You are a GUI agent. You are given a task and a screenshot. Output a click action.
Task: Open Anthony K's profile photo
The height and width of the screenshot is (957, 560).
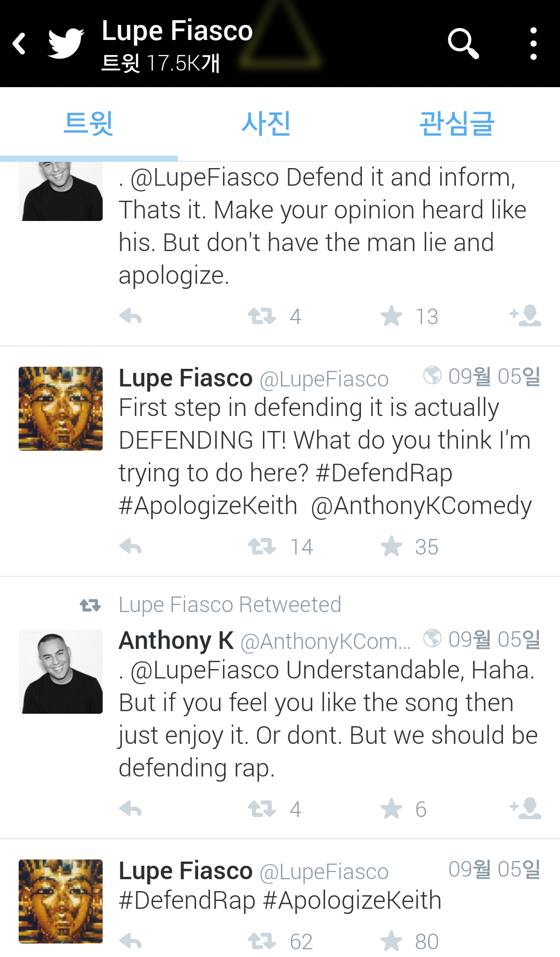click(x=61, y=672)
